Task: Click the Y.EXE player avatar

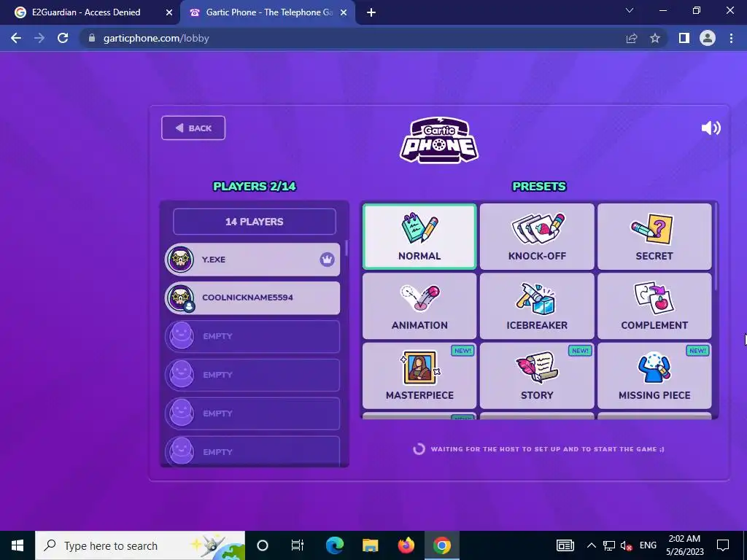Action: 181,260
